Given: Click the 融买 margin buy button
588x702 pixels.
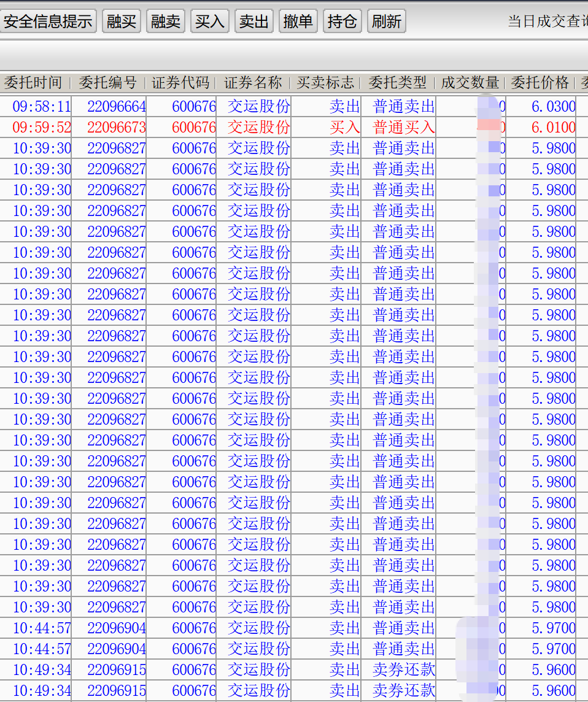Looking at the screenshot, I should [122, 21].
